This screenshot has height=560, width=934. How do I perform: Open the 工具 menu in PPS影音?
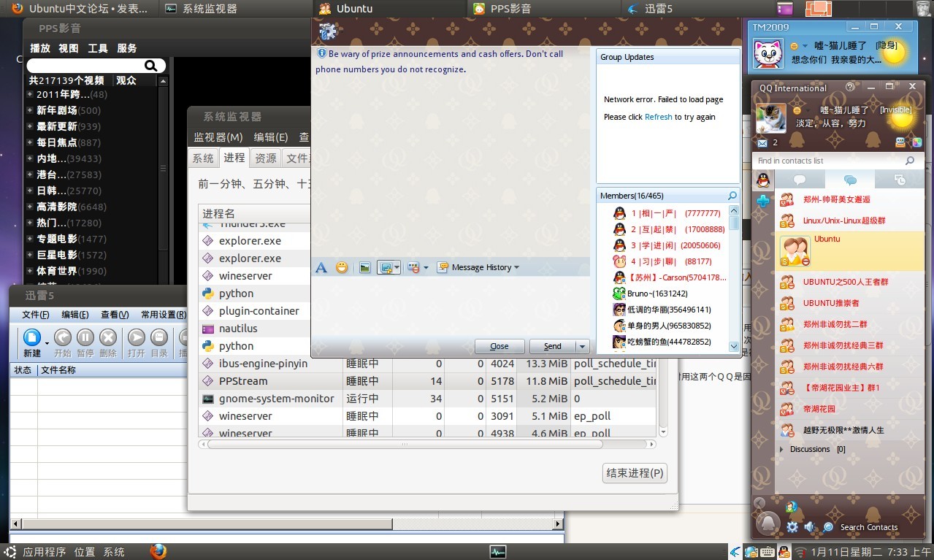pyautogui.click(x=98, y=48)
